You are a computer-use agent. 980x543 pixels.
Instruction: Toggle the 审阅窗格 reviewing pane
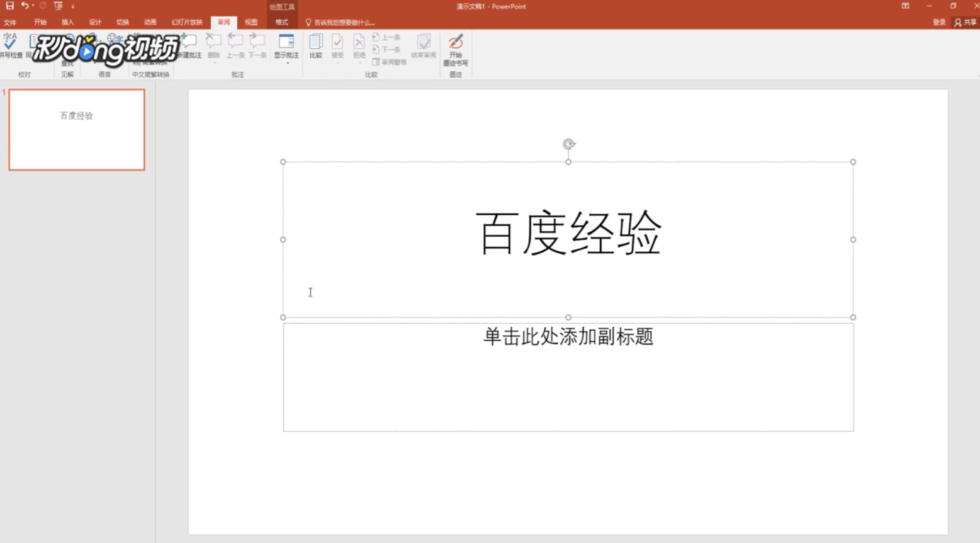[x=389, y=62]
